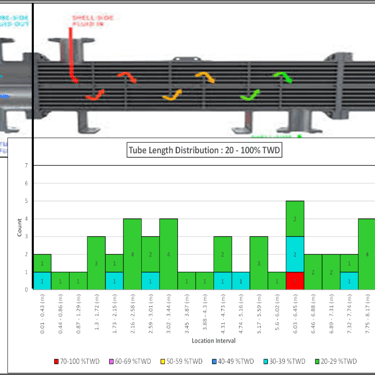Click the blue 40-49 %TWD legend swatch
The image size is (375, 375).
(x=214, y=361)
